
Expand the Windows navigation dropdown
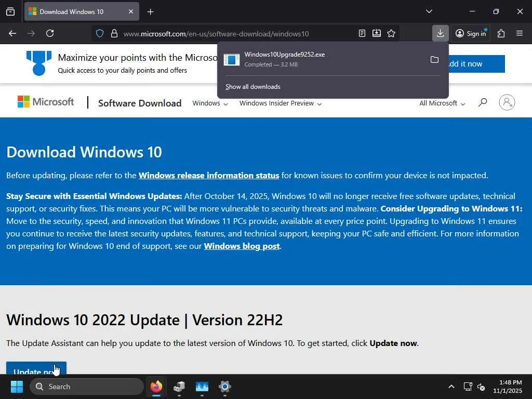[x=210, y=103]
